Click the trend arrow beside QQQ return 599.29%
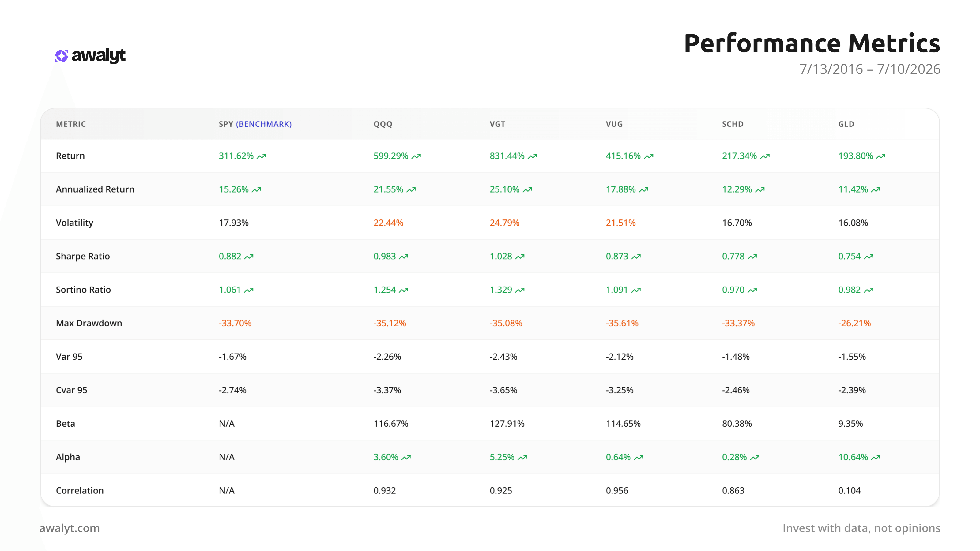The height and width of the screenshot is (551, 980). pyautogui.click(x=416, y=156)
